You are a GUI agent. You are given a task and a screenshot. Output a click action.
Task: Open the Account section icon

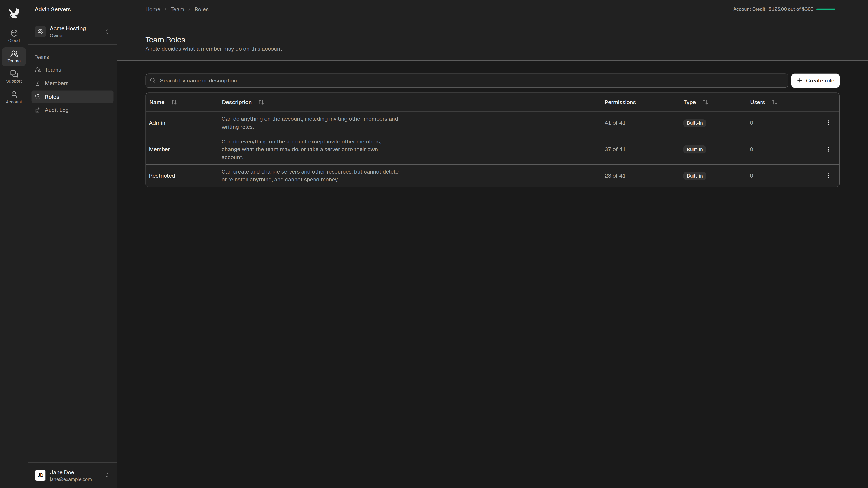(14, 97)
